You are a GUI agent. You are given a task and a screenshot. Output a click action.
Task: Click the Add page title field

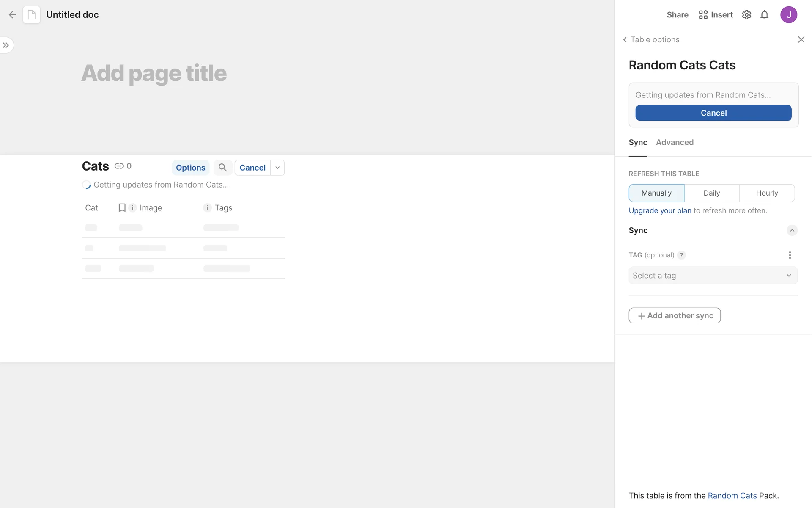pyautogui.click(x=154, y=73)
